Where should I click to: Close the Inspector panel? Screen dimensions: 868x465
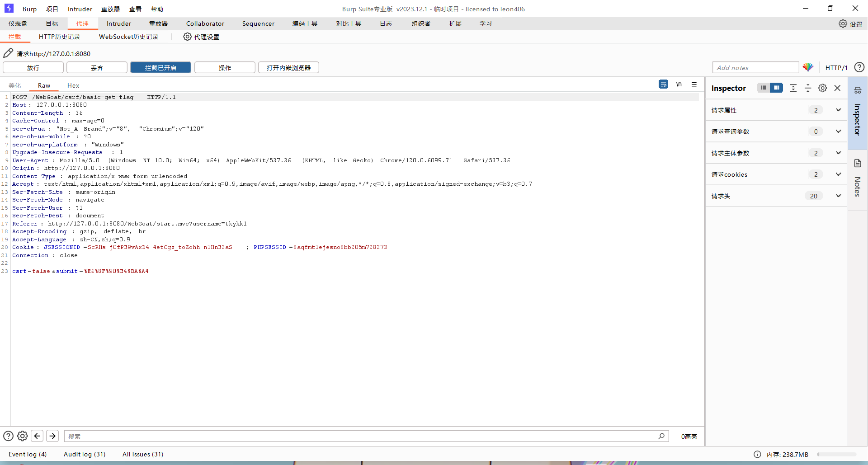pyautogui.click(x=837, y=88)
